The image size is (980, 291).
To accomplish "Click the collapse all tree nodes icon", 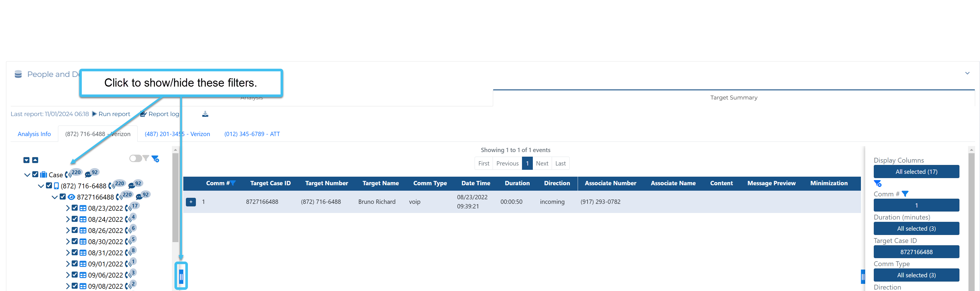I will pos(35,160).
